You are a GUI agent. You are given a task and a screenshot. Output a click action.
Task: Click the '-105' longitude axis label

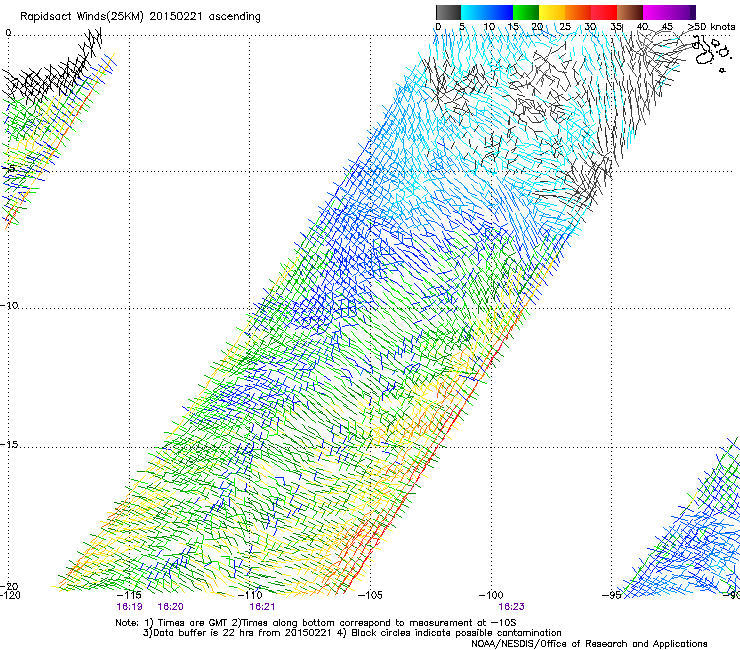pyautogui.click(x=370, y=595)
